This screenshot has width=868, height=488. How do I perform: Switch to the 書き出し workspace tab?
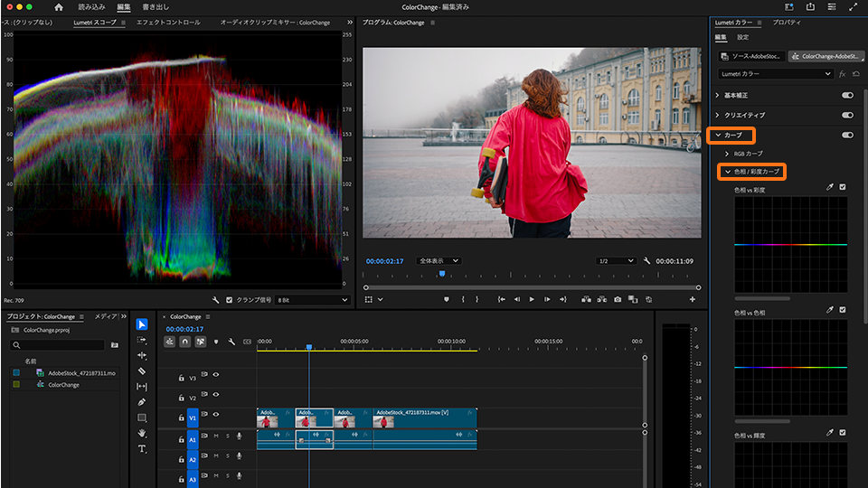point(156,7)
